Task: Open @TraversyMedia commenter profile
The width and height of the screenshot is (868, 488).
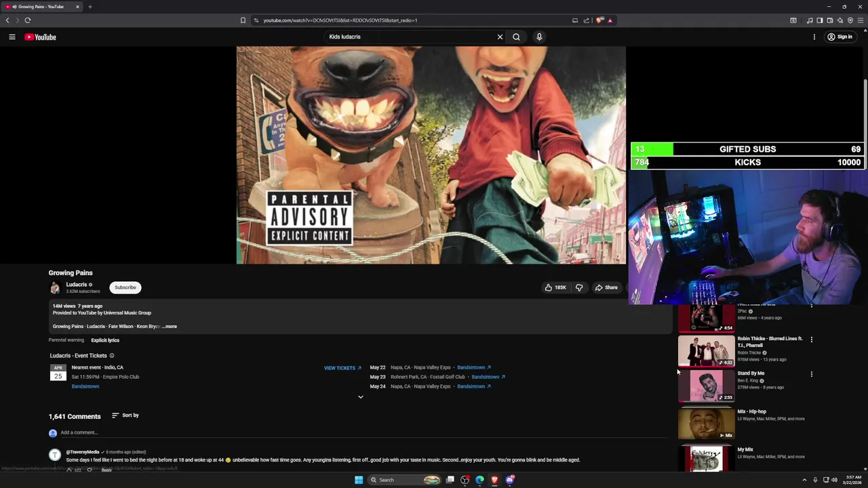Action: tap(83, 452)
